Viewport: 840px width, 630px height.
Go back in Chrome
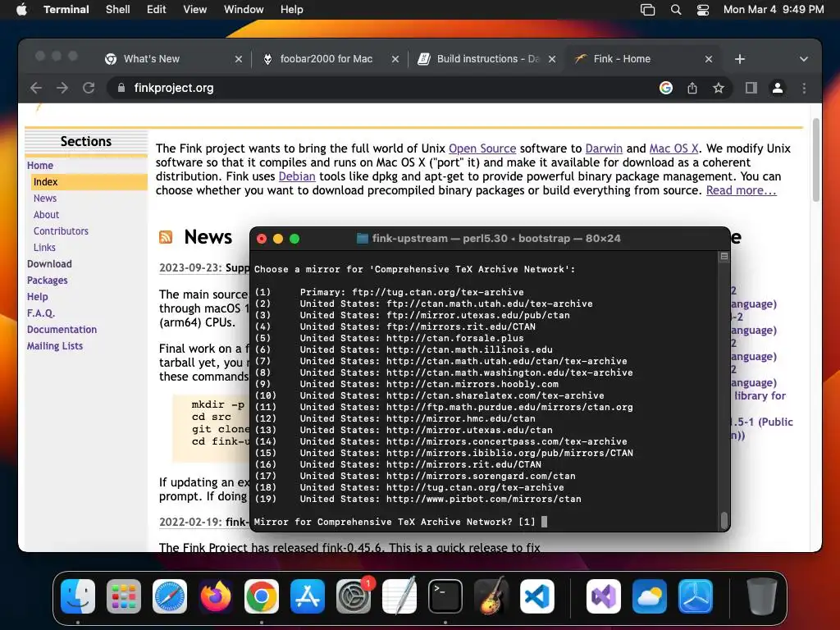click(36, 88)
